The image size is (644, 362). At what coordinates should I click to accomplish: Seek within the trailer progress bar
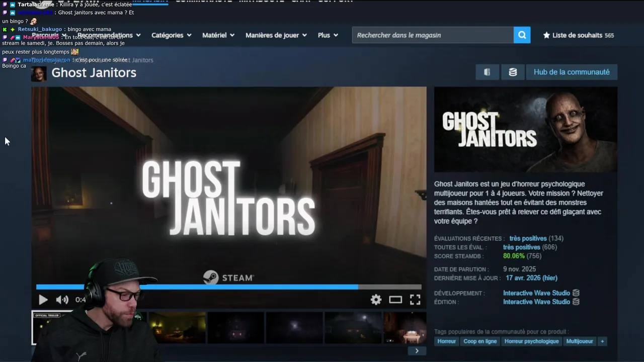[x=229, y=287]
